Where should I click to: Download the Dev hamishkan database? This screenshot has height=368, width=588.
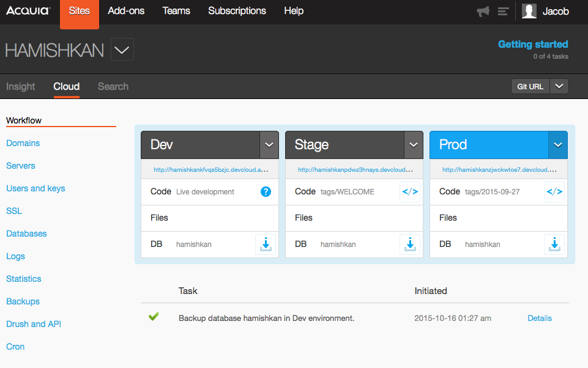tap(266, 245)
